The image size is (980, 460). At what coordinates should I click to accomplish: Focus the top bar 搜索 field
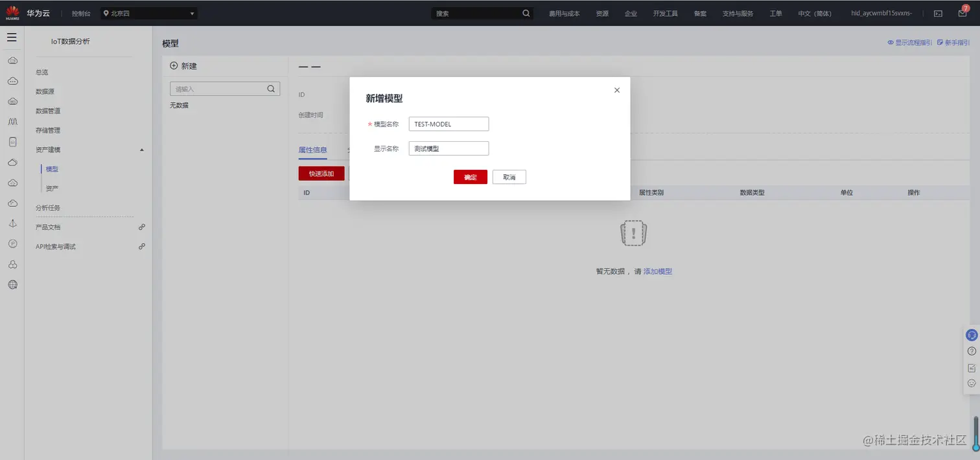[x=483, y=13]
